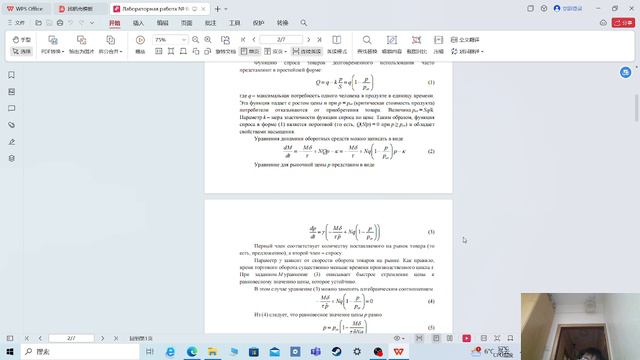This screenshot has width=640, height=360.
Task: Go to next page in toolbar
Action: 309,40
